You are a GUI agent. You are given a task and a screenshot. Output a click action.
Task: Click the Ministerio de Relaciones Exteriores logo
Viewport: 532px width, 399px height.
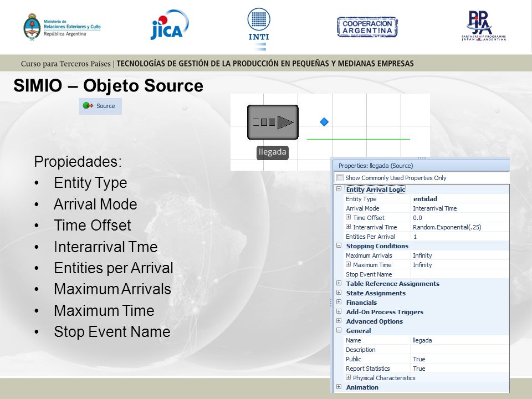[62, 27]
